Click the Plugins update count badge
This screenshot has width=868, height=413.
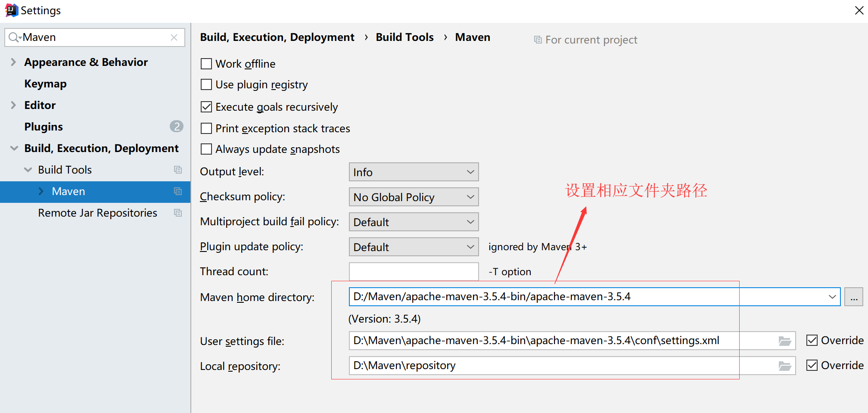(x=177, y=126)
